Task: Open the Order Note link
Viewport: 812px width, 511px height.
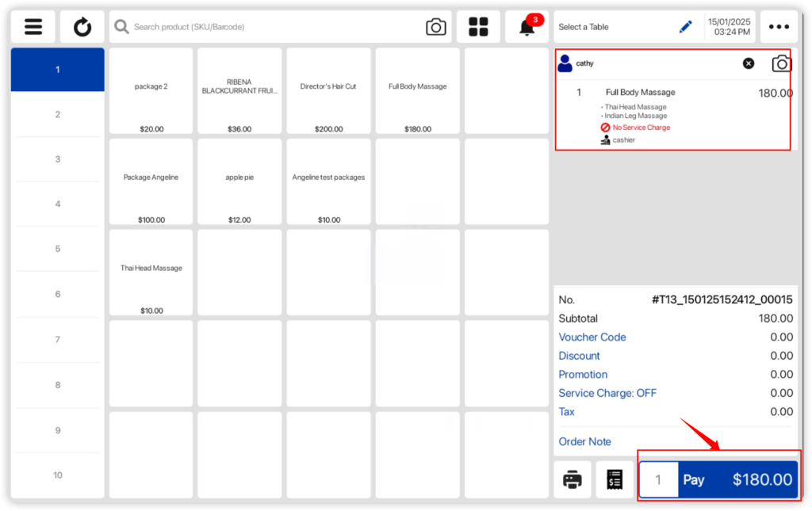Action: 584,442
